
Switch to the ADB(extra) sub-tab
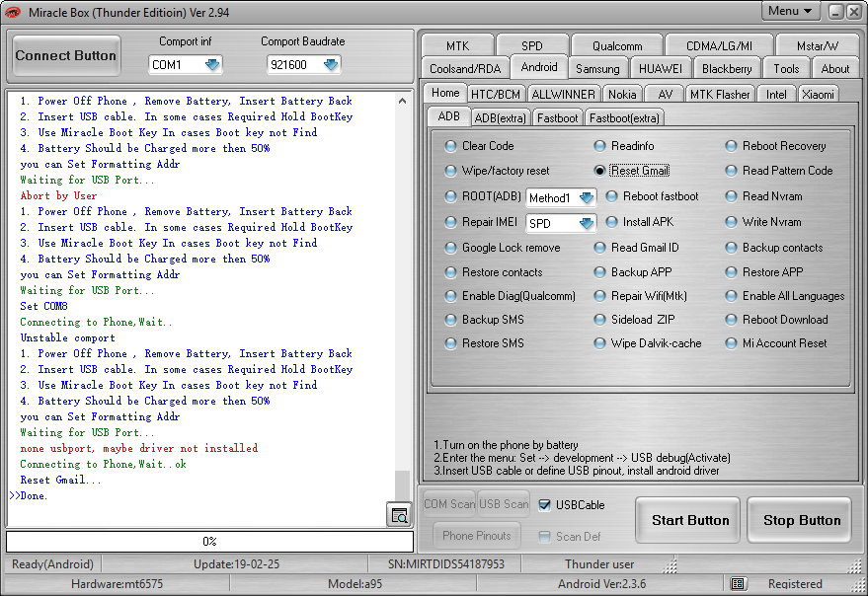[x=501, y=117]
